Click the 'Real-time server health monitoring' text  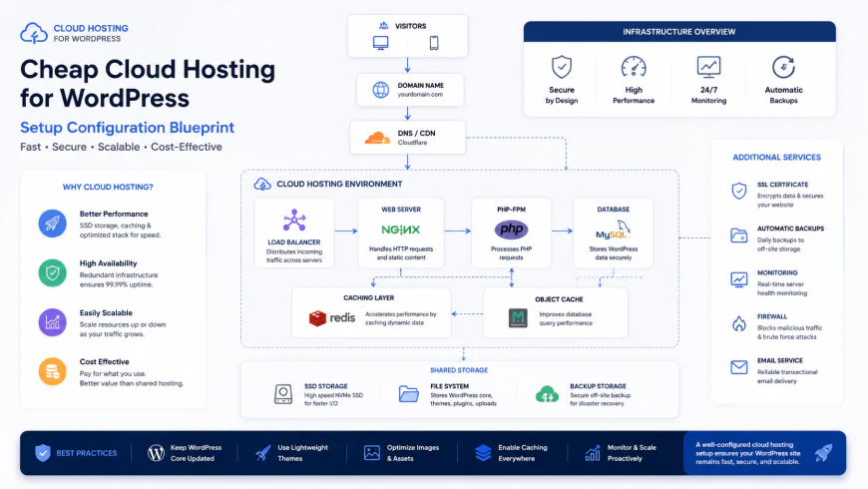781,288
